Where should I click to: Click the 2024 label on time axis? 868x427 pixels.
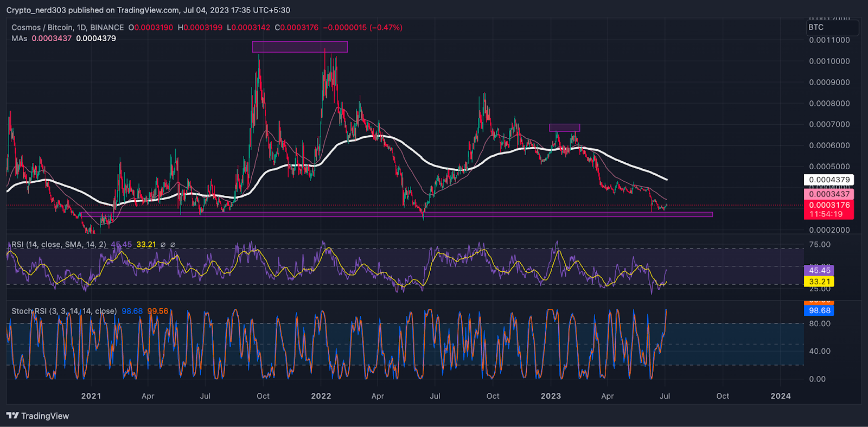[781, 396]
